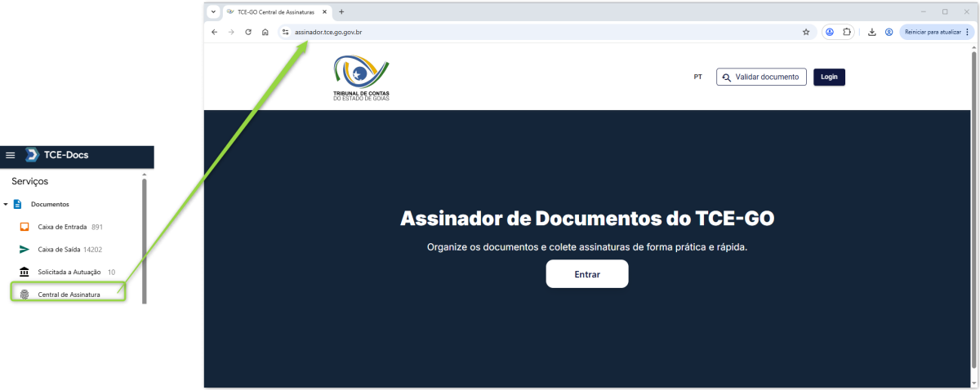Change the PT language selector
The width and height of the screenshot is (980, 390).
pos(697,77)
